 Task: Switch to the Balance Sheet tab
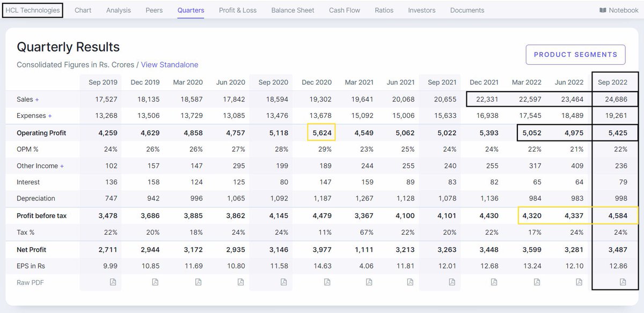point(293,10)
